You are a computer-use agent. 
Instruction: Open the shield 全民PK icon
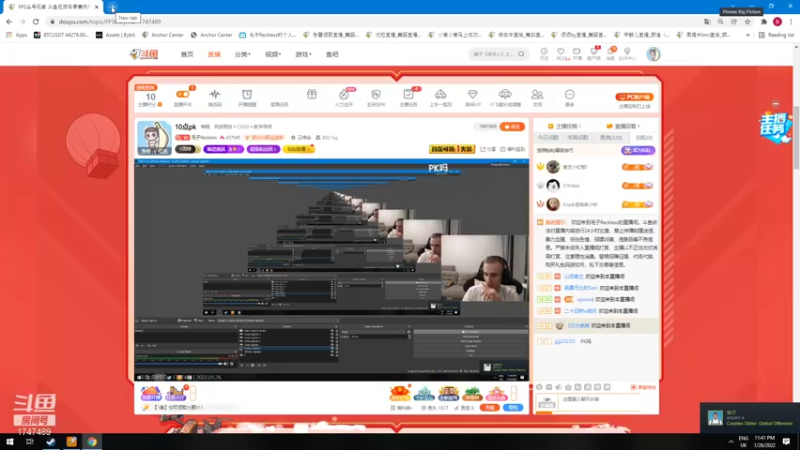point(376,94)
